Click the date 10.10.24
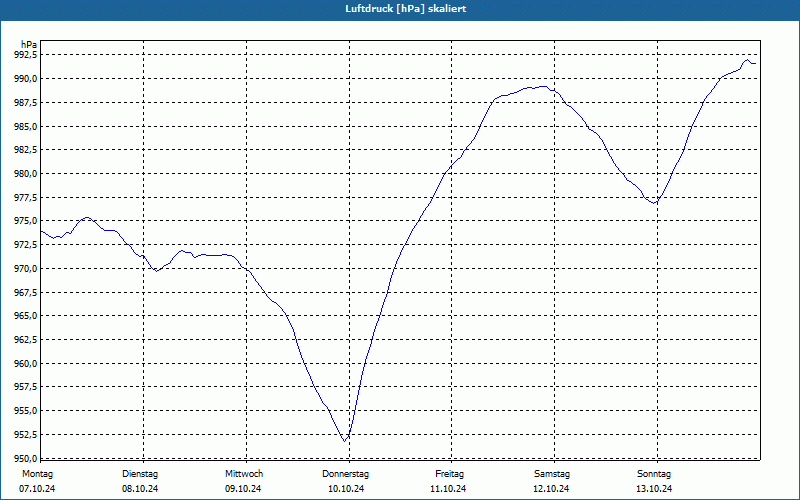 pos(346,489)
